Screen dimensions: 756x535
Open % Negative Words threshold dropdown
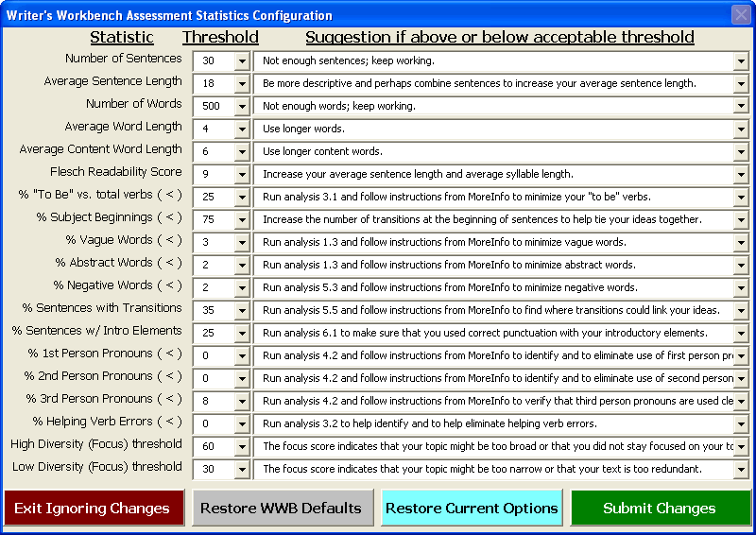click(x=242, y=287)
